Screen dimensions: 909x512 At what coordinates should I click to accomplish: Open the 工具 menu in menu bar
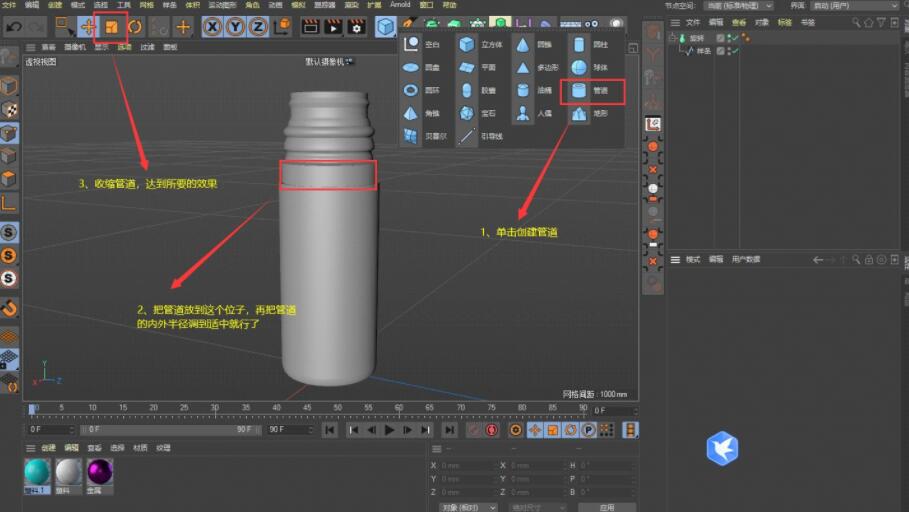pyautogui.click(x=123, y=5)
